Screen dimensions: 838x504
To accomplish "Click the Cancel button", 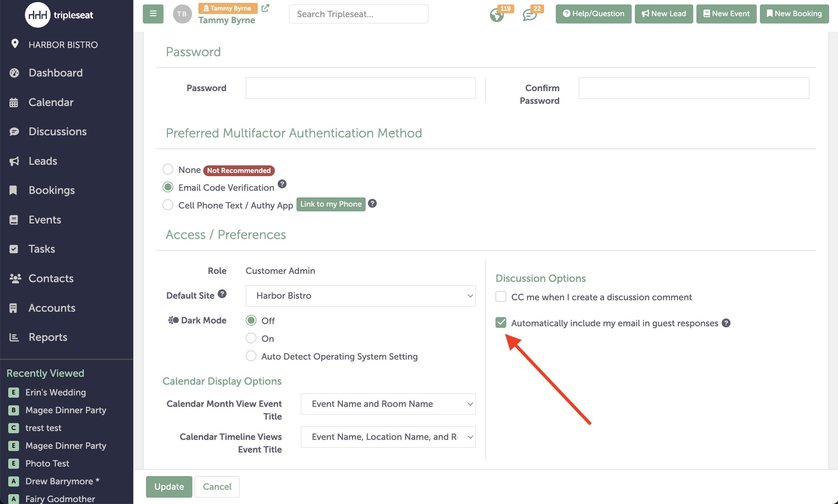I will tap(217, 486).
